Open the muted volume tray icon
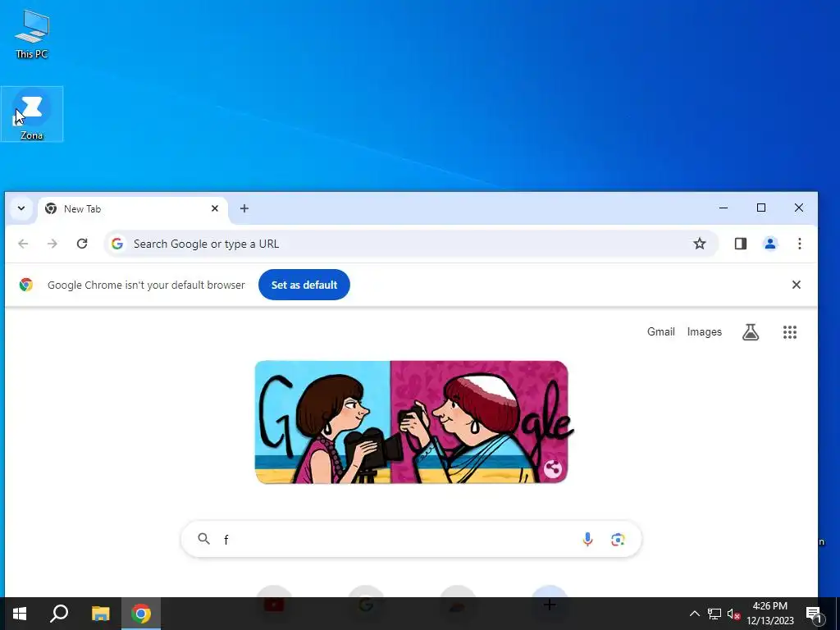This screenshot has width=840, height=630. tap(733, 614)
